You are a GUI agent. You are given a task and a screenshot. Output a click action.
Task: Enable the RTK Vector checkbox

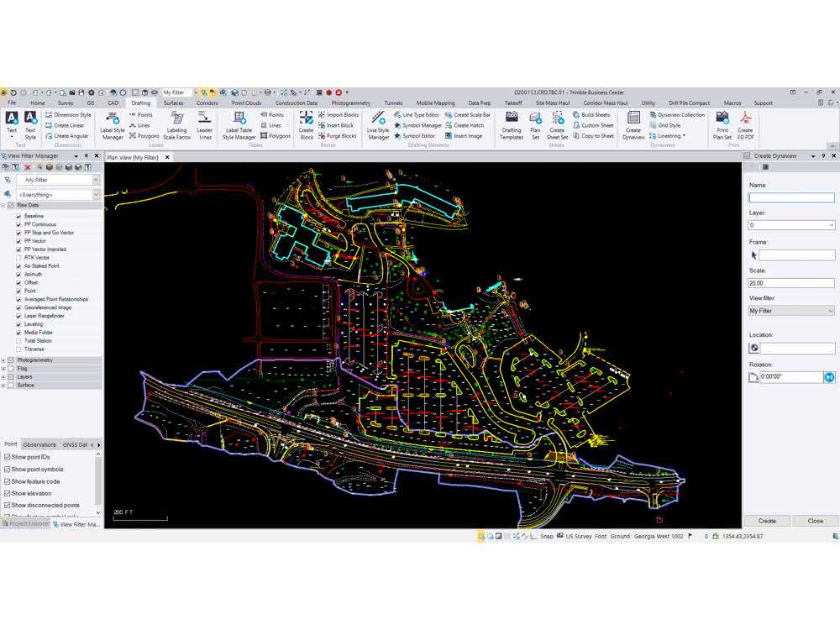point(18,258)
